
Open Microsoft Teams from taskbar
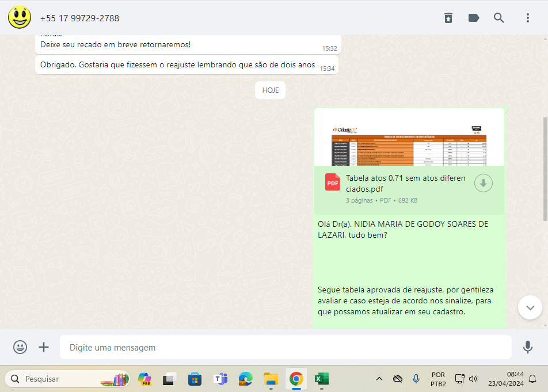(x=220, y=379)
